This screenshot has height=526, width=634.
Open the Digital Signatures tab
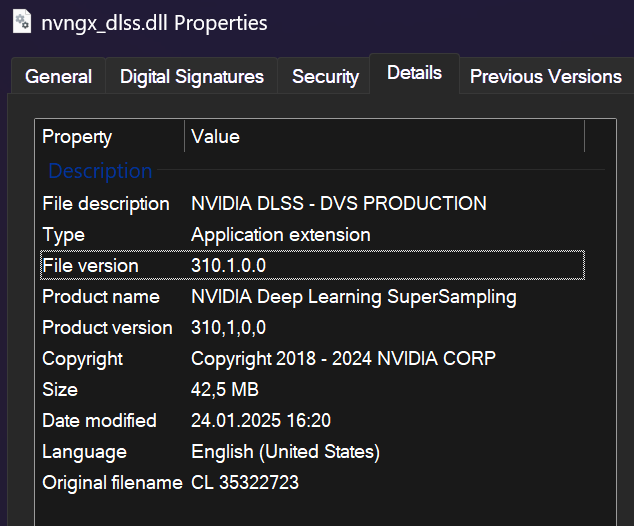point(192,77)
